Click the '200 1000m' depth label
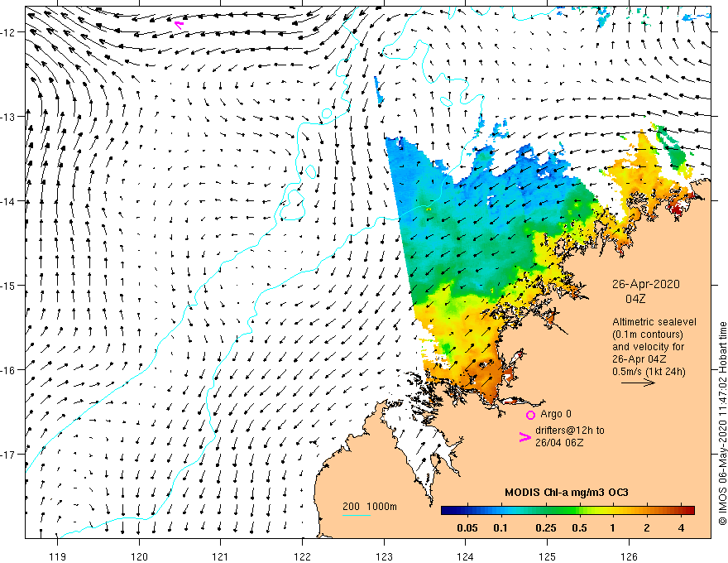 [370, 507]
